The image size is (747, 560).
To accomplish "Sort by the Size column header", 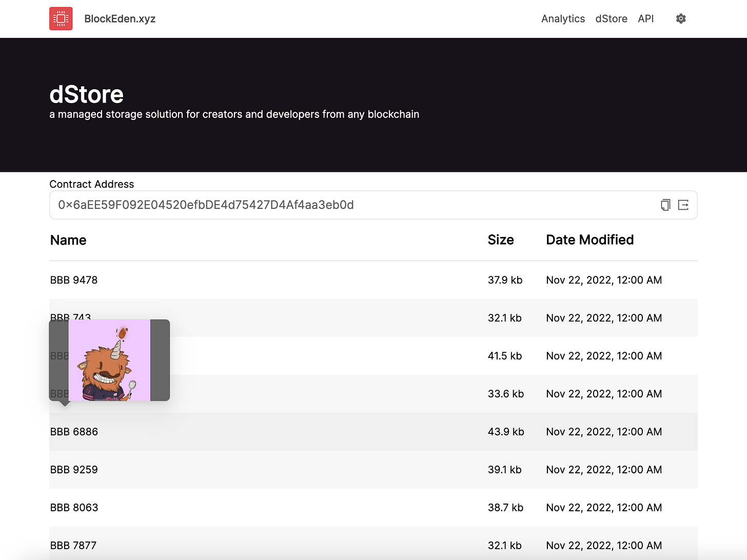I will [501, 240].
